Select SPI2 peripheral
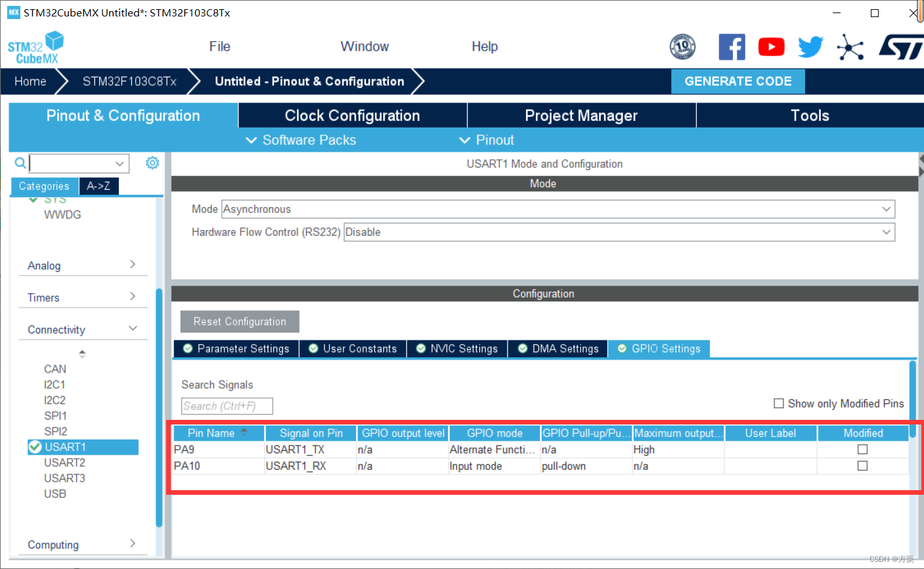This screenshot has height=569, width=924. pos(55,431)
